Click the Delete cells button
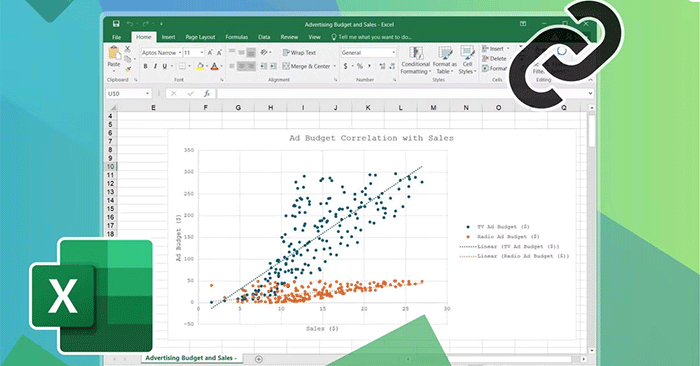700x366 pixels. (494, 58)
